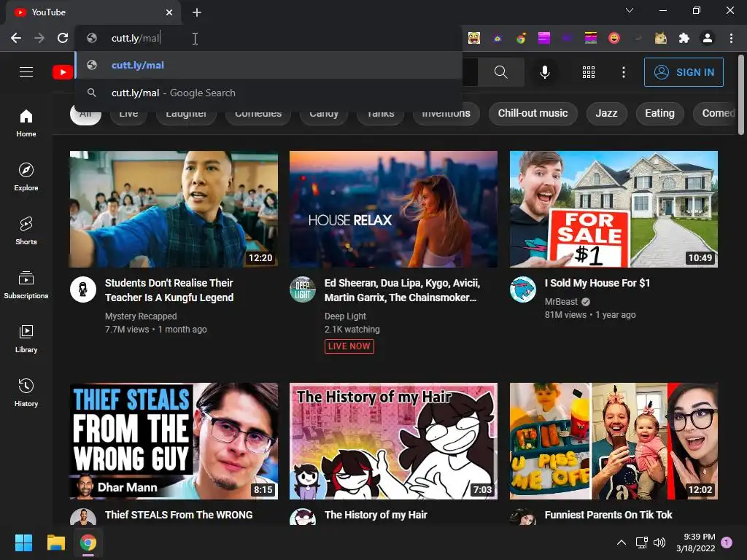The width and height of the screenshot is (747, 560).
Task: Click the purple striped extension icon
Action: (x=544, y=38)
